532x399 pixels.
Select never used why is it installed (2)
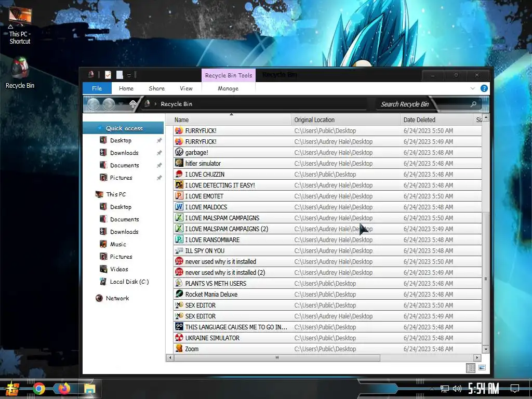pyautogui.click(x=327, y=272)
